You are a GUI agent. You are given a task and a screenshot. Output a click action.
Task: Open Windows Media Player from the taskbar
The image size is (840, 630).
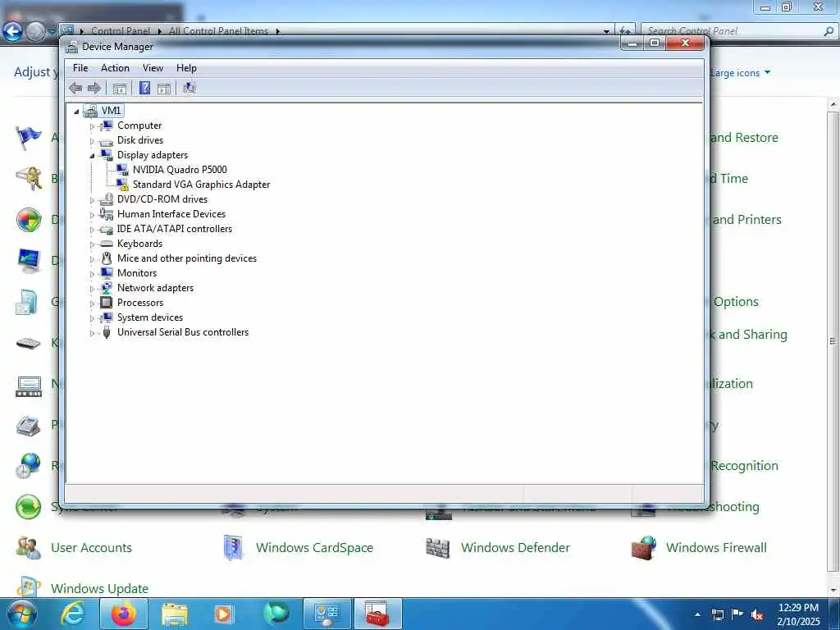click(x=223, y=614)
